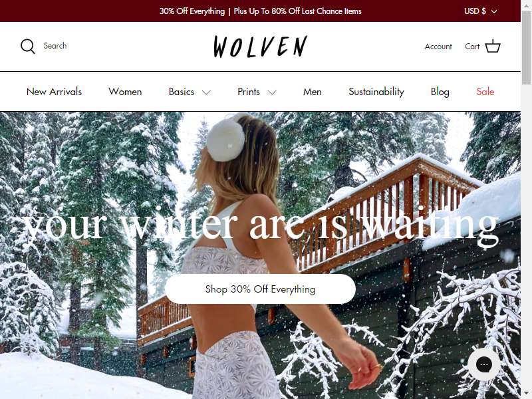Expand the Prints menu chevron

272,92
